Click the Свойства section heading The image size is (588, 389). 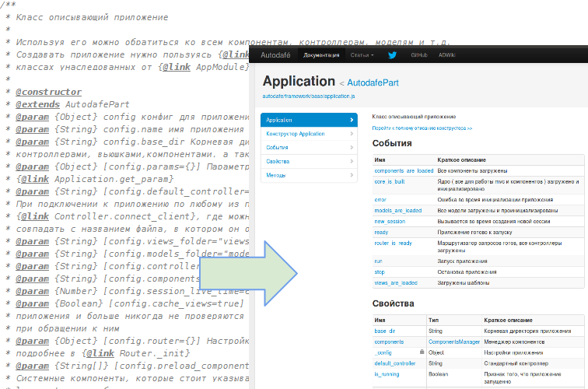pyautogui.click(x=393, y=304)
